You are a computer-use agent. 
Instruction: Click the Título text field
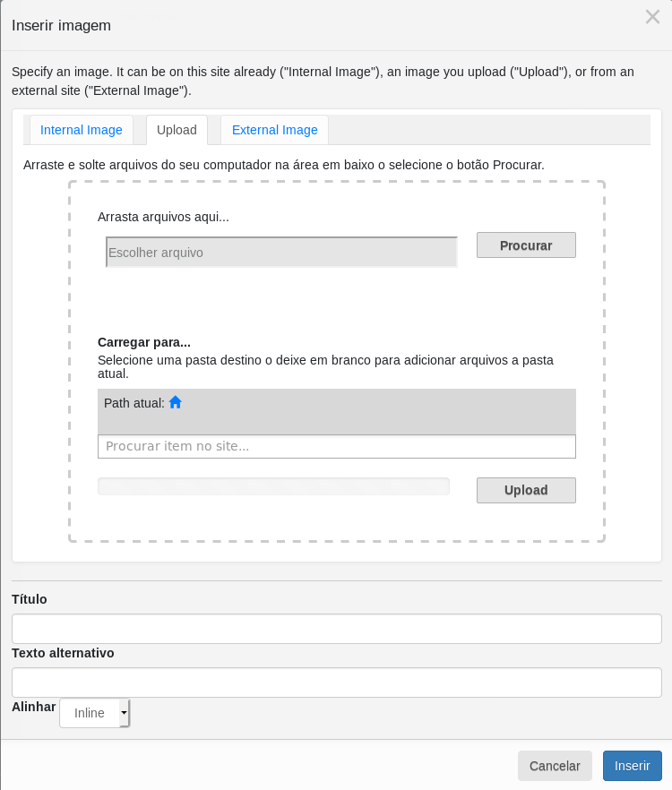336,629
